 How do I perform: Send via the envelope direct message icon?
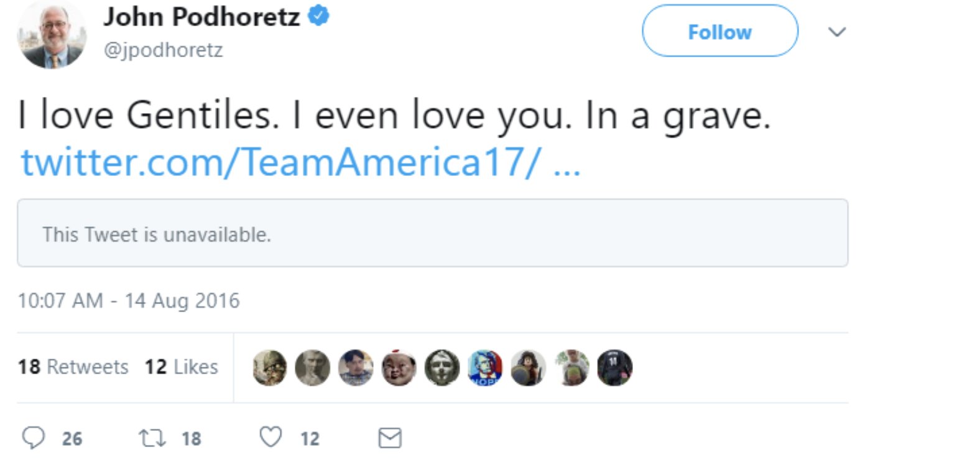[390, 438]
